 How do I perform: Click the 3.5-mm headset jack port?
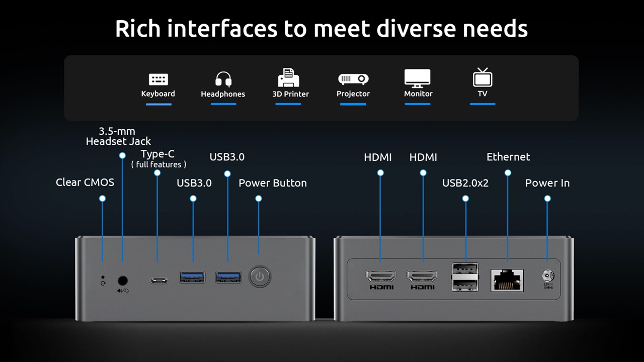pos(122,281)
